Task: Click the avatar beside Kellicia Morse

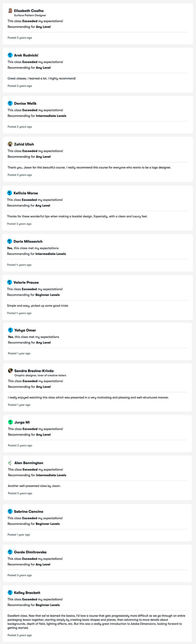Action: [x=10, y=193]
